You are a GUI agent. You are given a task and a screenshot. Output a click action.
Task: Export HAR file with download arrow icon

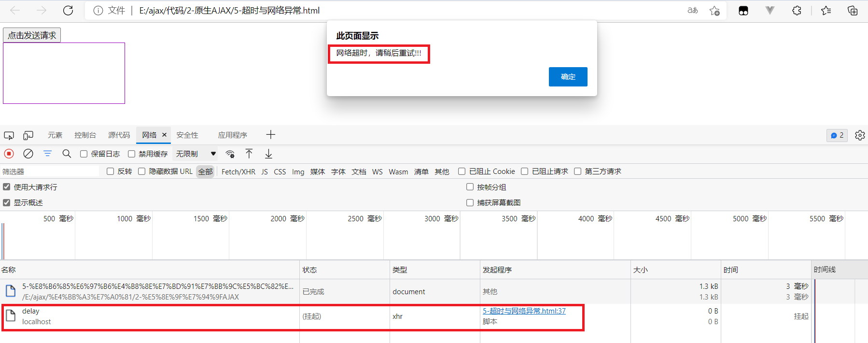coord(268,154)
